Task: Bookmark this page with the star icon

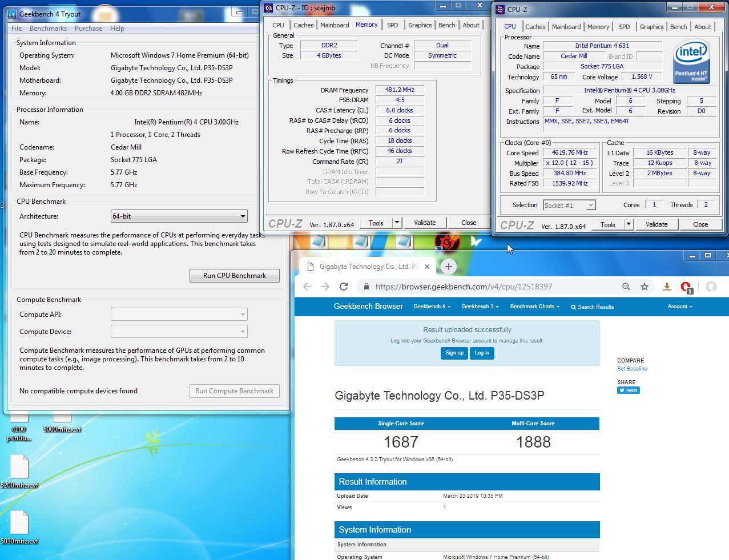Action: 645,287
